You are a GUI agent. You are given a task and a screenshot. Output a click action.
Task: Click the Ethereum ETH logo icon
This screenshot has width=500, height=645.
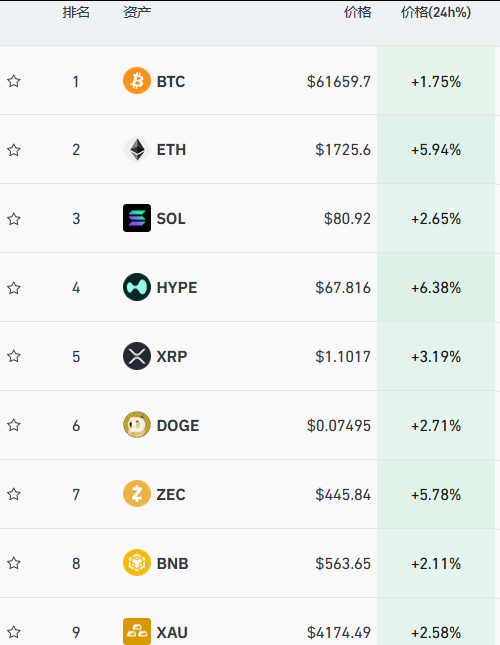tap(137, 150)
